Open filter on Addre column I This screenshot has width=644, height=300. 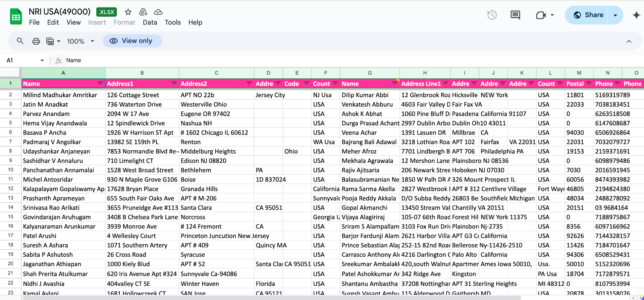[474, 83]
